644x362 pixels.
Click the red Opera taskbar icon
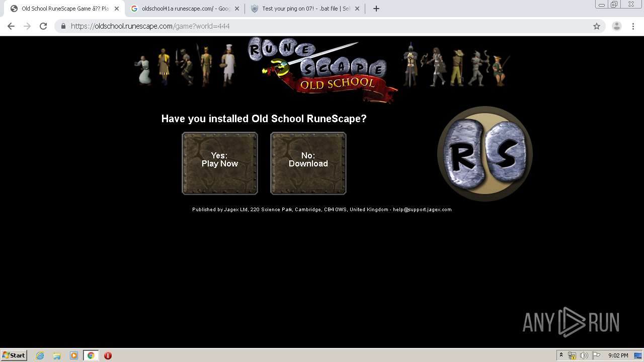click(x=108, y=355)
